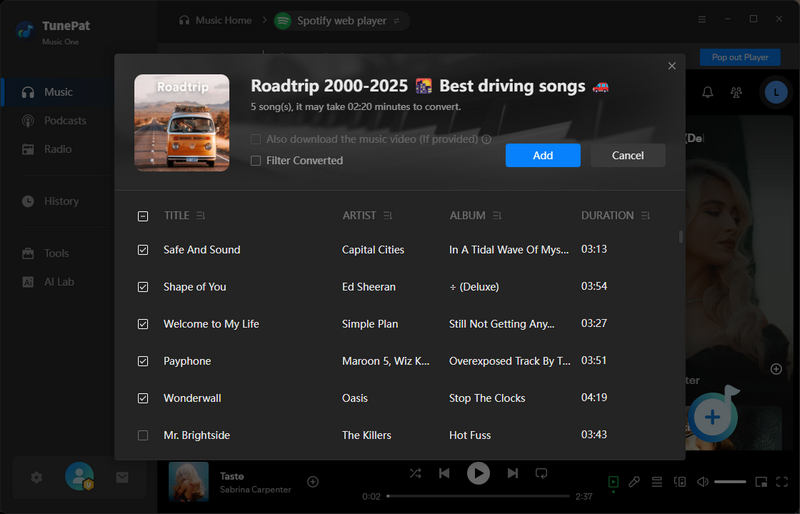Open the Music section in sidebar
The width and height of the screenshot is (800, 514).
click(58, 92)
